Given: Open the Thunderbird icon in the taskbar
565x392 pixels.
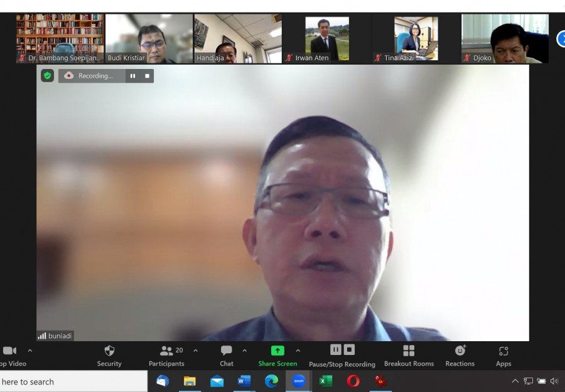Looking at the screenshot, I should click(163, 381).
